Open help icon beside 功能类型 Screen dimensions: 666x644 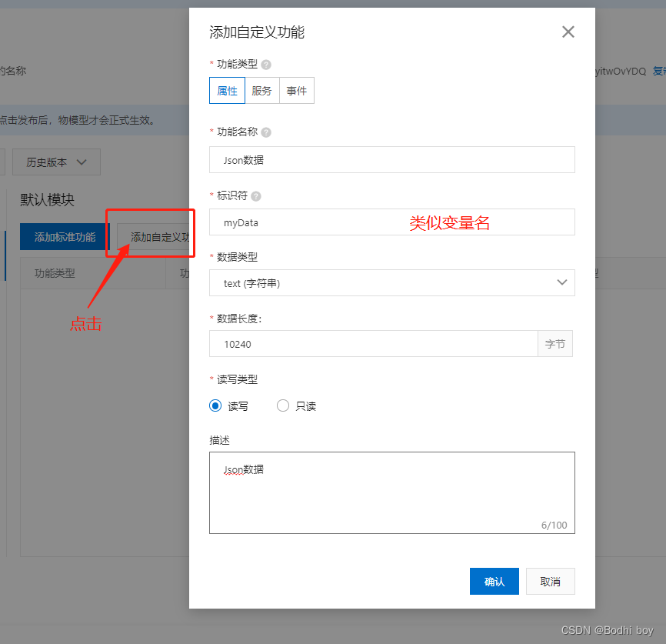tap(266, 65)
